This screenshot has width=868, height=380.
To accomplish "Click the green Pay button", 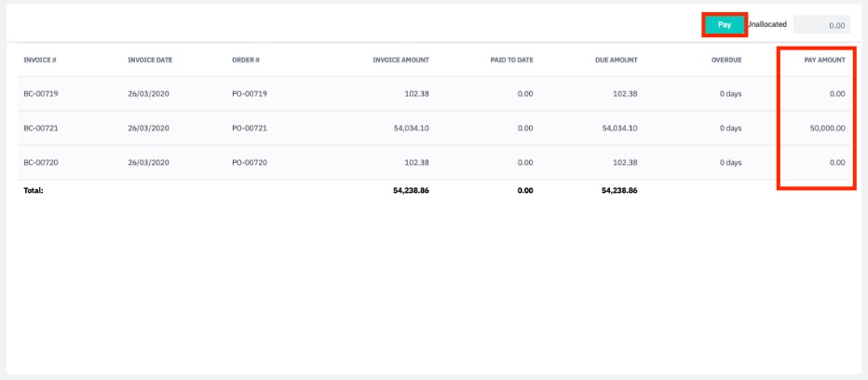I will click(724, 25).
